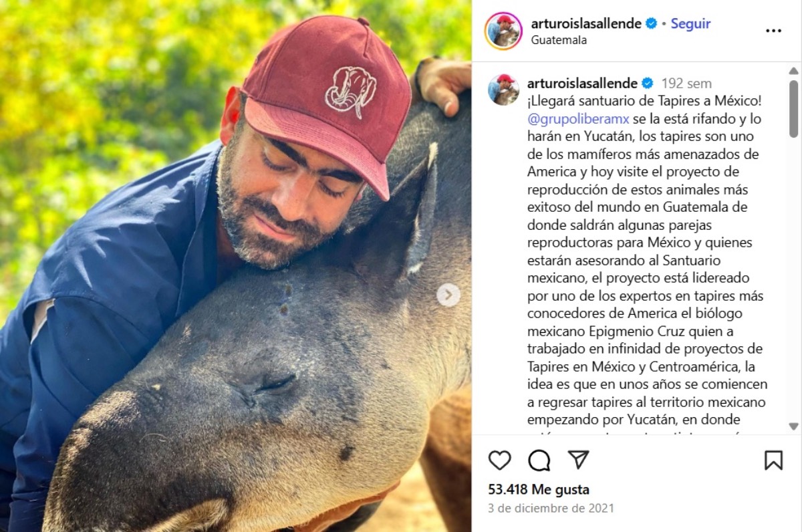Screen dimensions: 802x532
Task: Click the scrollbar up arrow in the caption
Action: (793, 71)
